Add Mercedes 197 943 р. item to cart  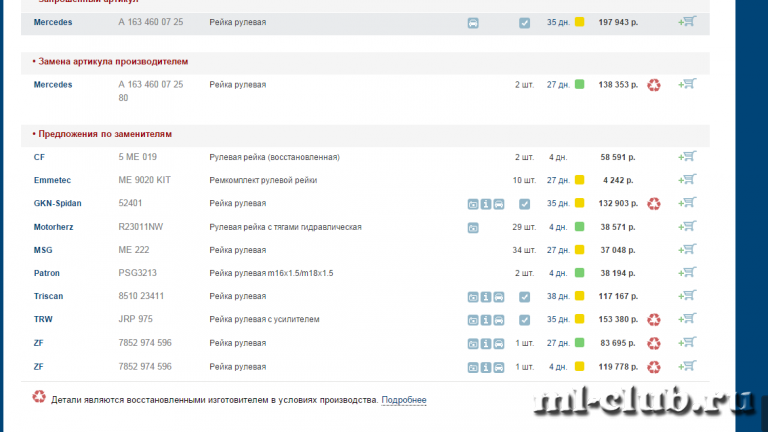[x=687, y=22]
